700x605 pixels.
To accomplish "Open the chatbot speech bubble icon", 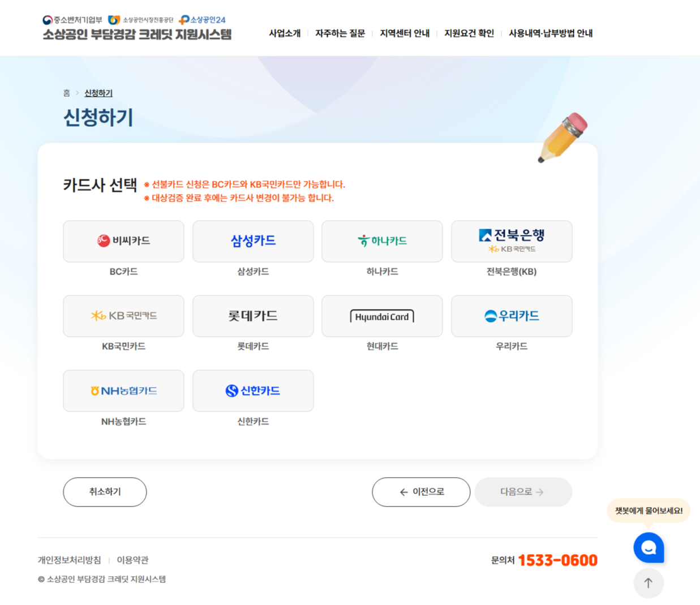I will [649, 547].
